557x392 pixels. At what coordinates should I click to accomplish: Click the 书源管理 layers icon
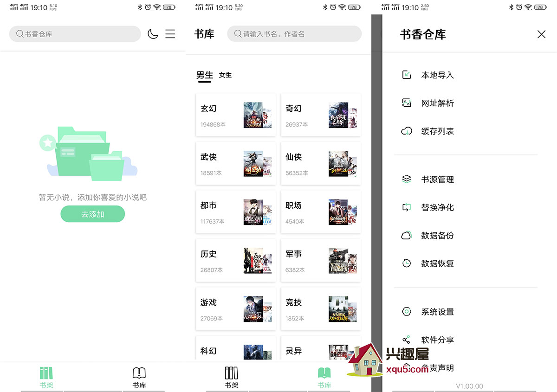tap(407, 179)
